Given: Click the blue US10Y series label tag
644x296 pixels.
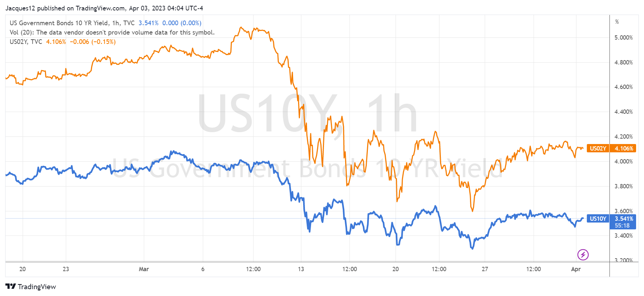Looking at the screenshot, I should click(598, 219).
